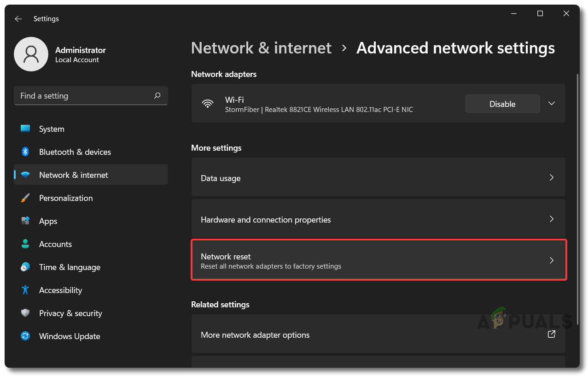Click the Accessibility figure icon
Viewport: 588px width, 376px height.
25,290
